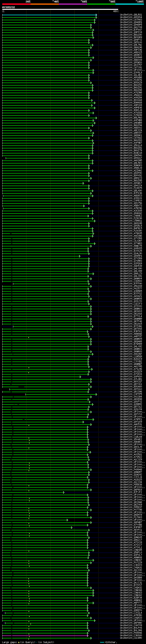Click the white query sequence bar
This screenshot has width=146, height=644.
coord(60,9)
